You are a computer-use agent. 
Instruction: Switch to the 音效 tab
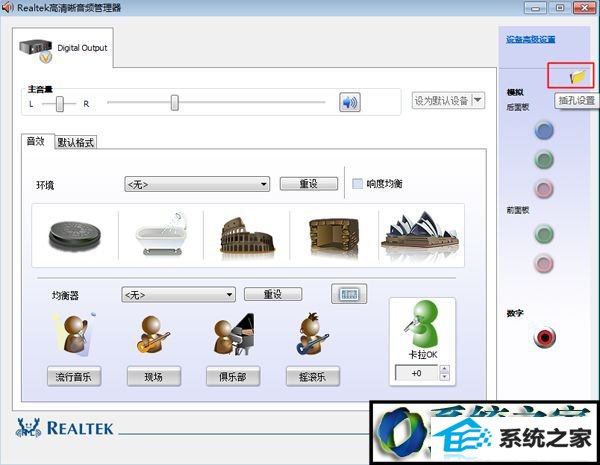tap(36, 142)
